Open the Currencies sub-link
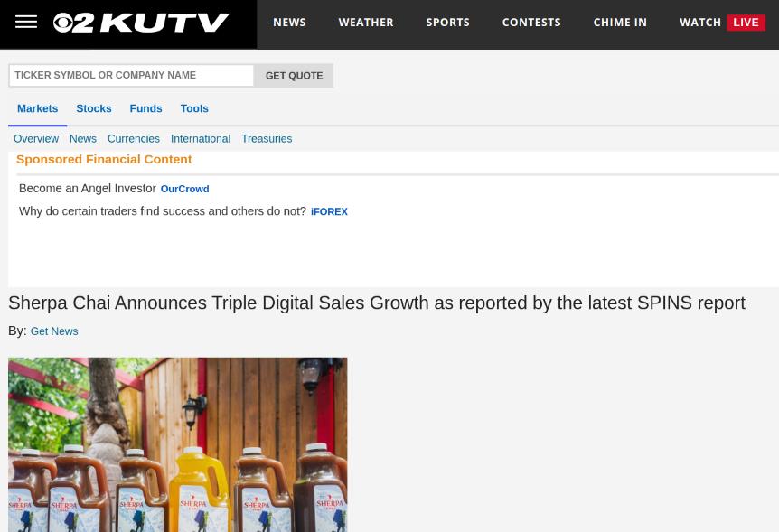 pyautogui.click(x=134, y=139)
